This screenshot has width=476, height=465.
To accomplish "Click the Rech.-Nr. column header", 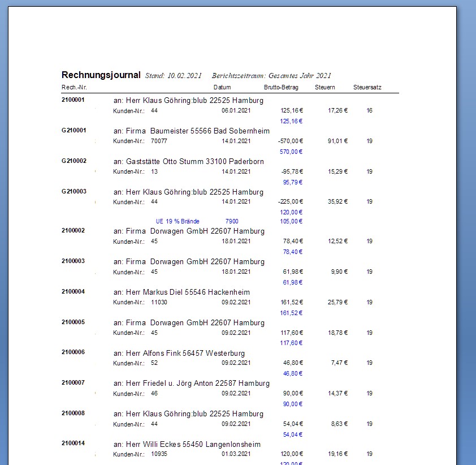I will [73, 88].
